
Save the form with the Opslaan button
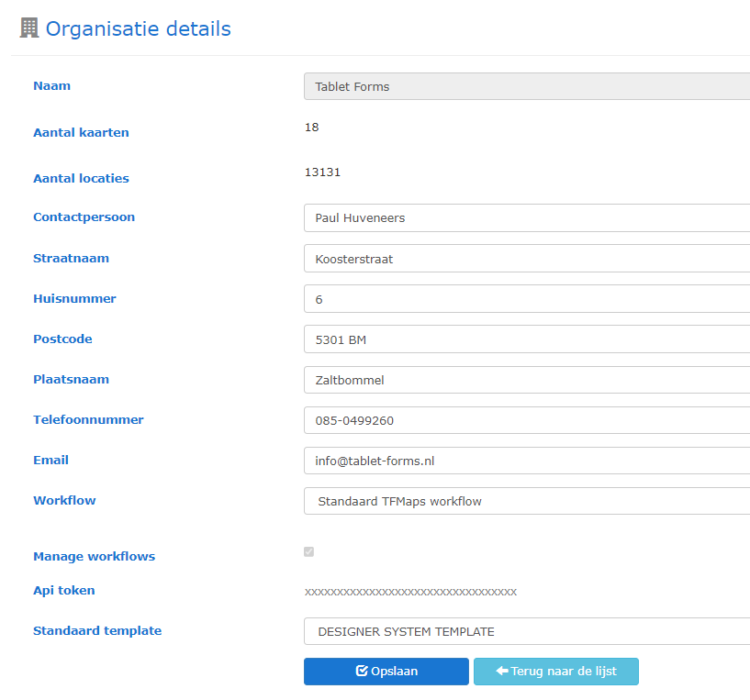tap(386, 672)
